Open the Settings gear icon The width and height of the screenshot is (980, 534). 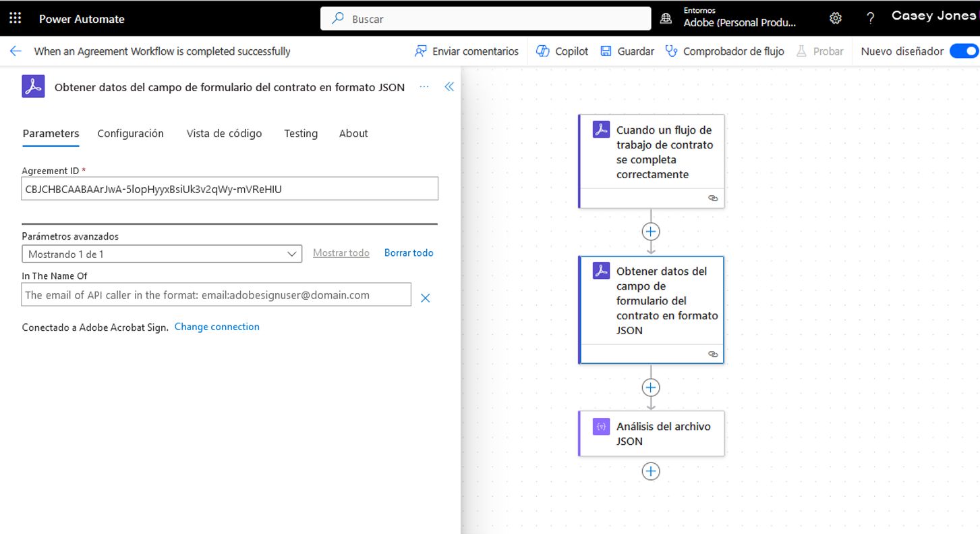point(836,18)
